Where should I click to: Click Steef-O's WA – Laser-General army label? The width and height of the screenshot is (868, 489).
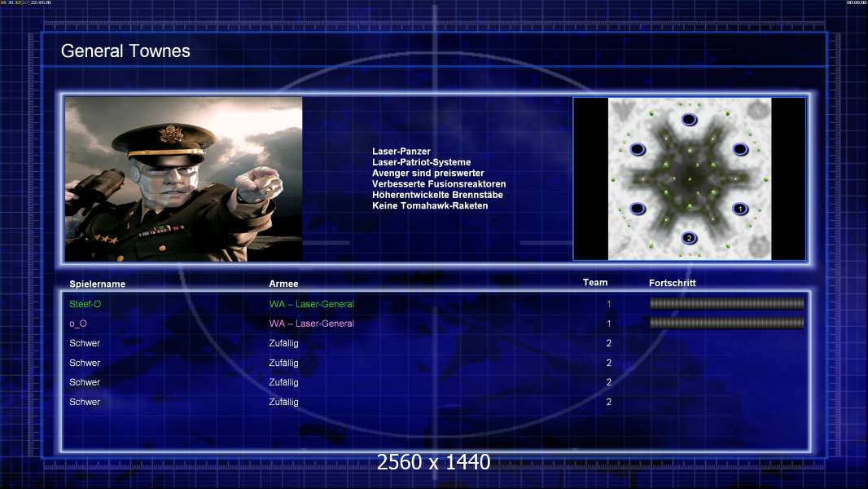(312, 304)
